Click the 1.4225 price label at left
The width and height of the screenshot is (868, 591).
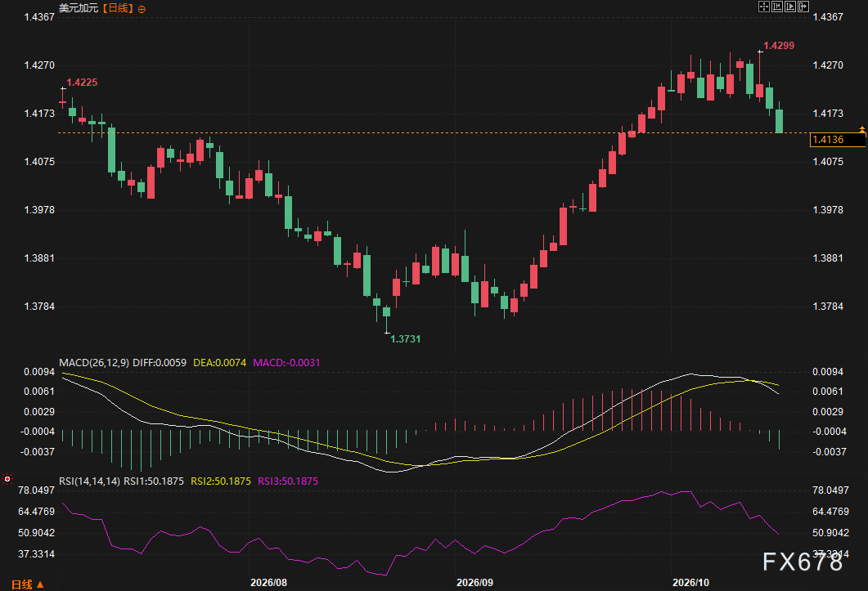[82, 83]
